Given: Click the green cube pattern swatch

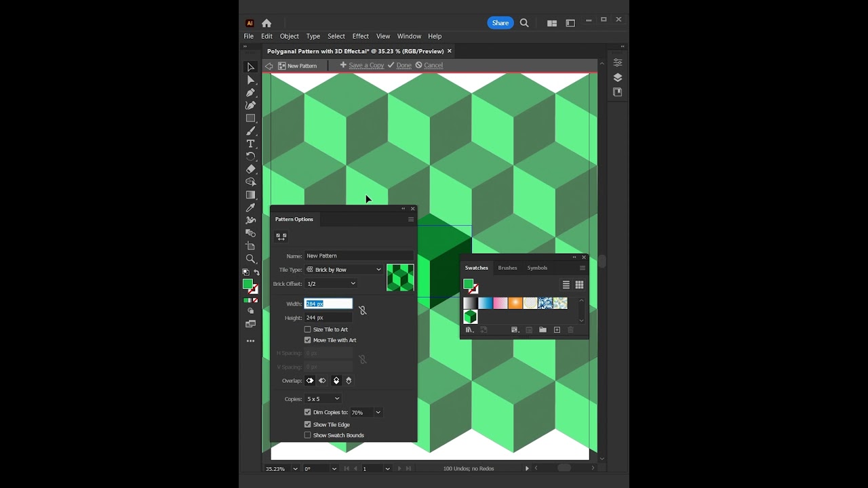Looking at the screenshot, I should (x=471, y=317).
